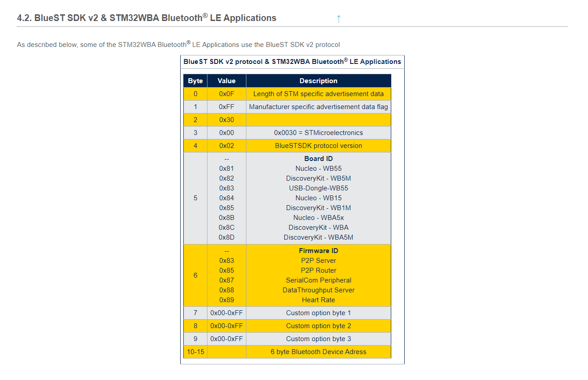Click the section heading 4.2 title
This screenshot has width=588, height=380.
click(146, 18)
